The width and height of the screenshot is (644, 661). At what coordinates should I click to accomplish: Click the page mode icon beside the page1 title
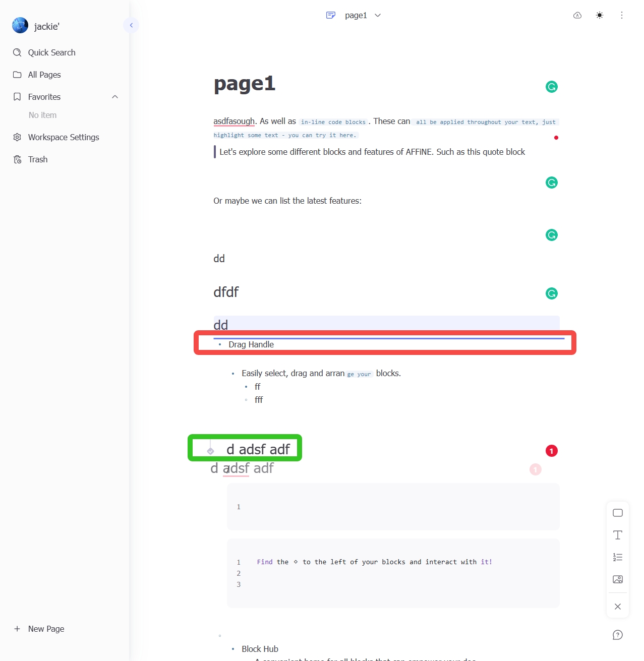tap(331, 15)
